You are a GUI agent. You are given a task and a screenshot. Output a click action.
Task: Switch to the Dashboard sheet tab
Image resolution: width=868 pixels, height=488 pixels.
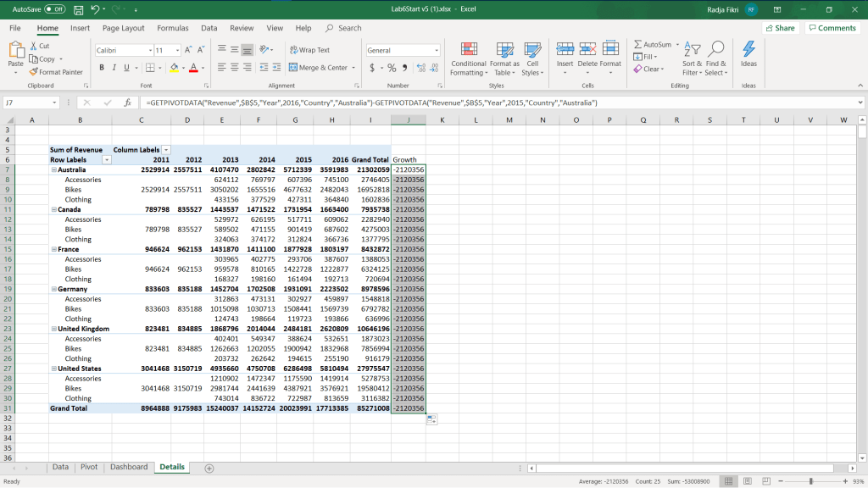[x=128, y=467]
